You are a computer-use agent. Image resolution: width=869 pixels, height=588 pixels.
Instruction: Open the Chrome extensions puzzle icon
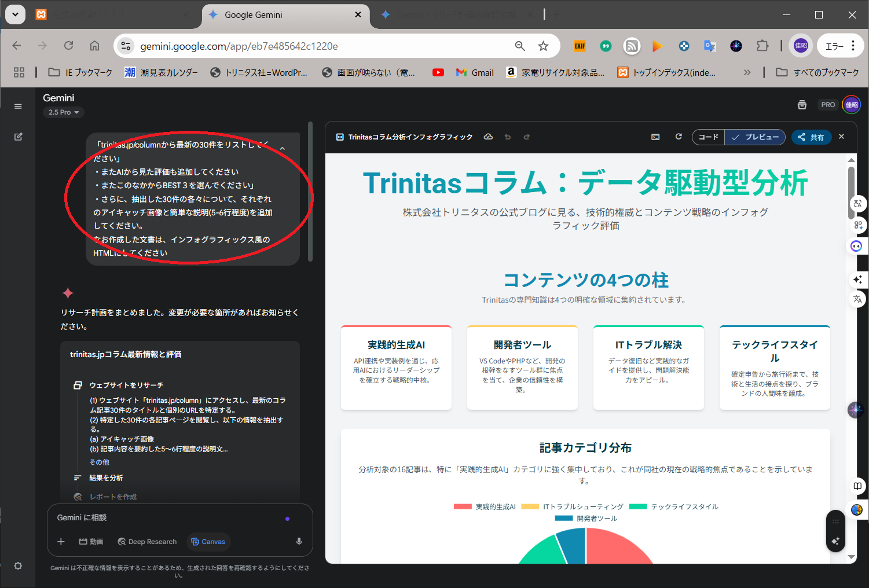762,46
